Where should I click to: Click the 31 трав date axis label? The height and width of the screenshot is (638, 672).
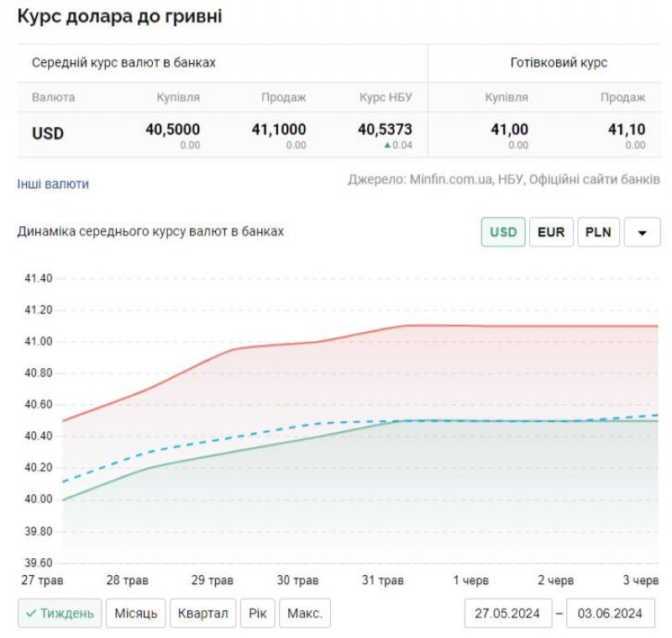(384, 581)
